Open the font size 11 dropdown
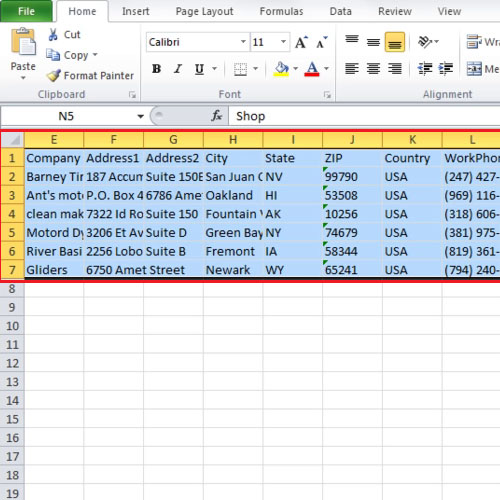This screenshot has width=500, height=500. click(283, 42)
